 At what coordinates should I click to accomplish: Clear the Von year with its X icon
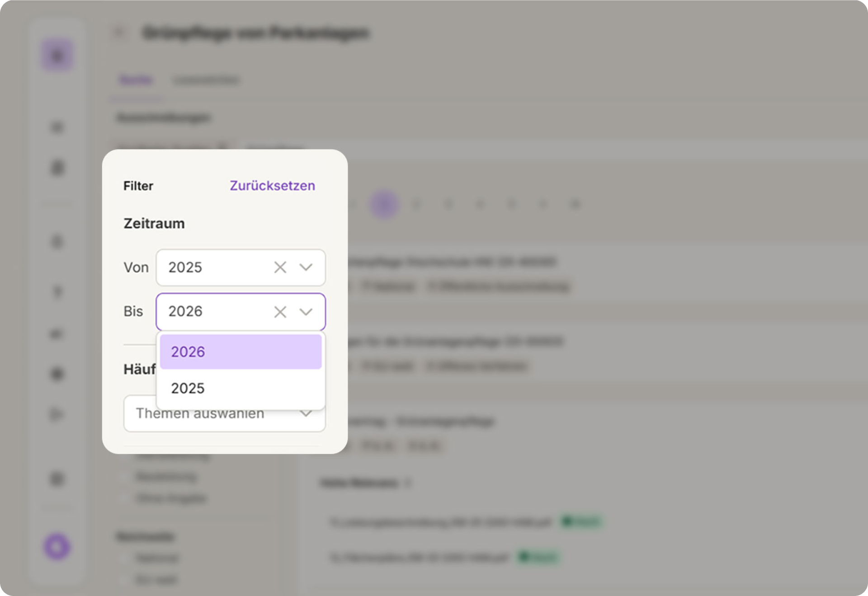pyautogui.click(x=280, y=267)
